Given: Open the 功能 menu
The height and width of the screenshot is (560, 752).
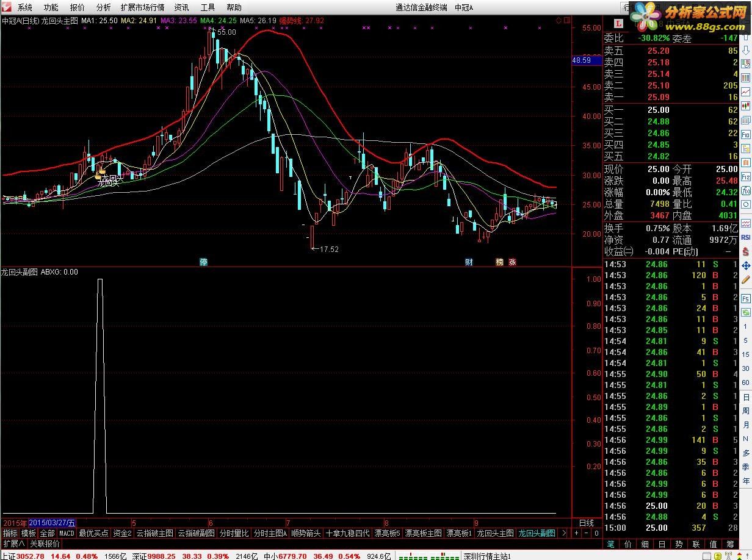Looking at the screenshot, I should coord(51,7).
